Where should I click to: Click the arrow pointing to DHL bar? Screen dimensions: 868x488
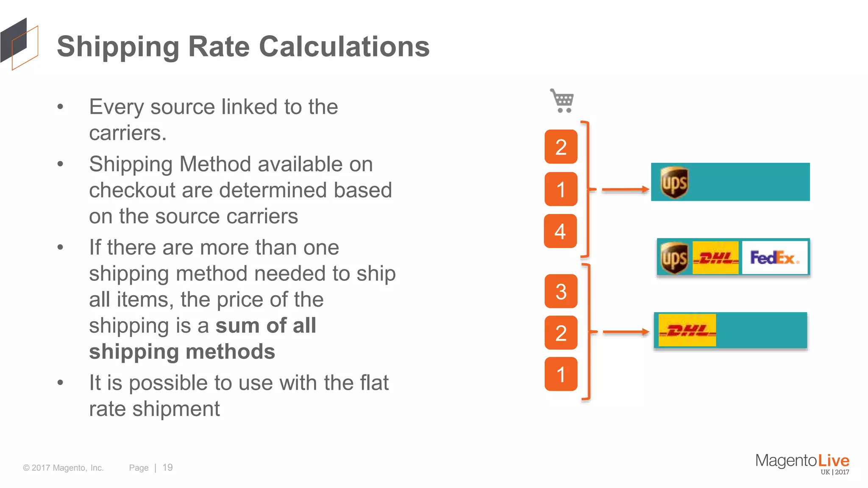click(x=626, y=332)
